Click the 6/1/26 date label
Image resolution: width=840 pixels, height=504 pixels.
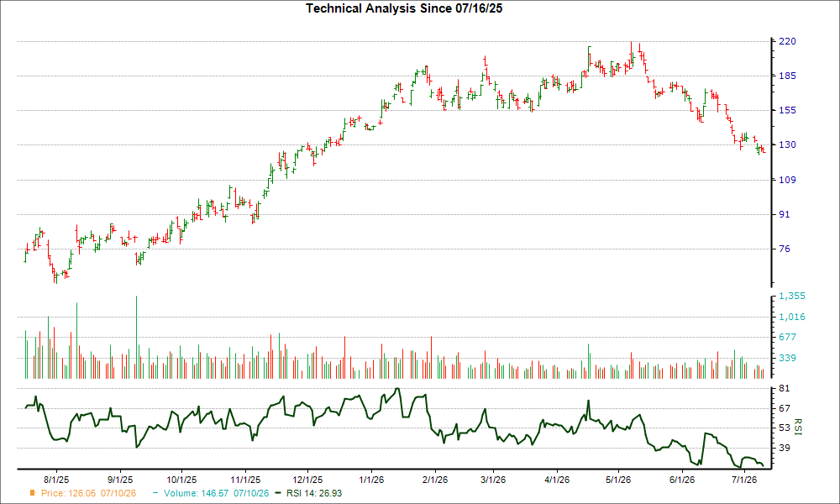682,480
